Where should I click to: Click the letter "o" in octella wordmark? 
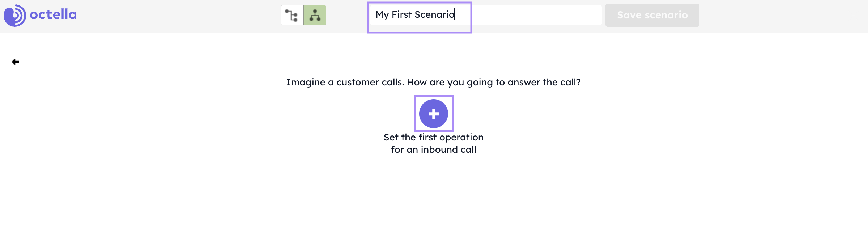point(34,15)
